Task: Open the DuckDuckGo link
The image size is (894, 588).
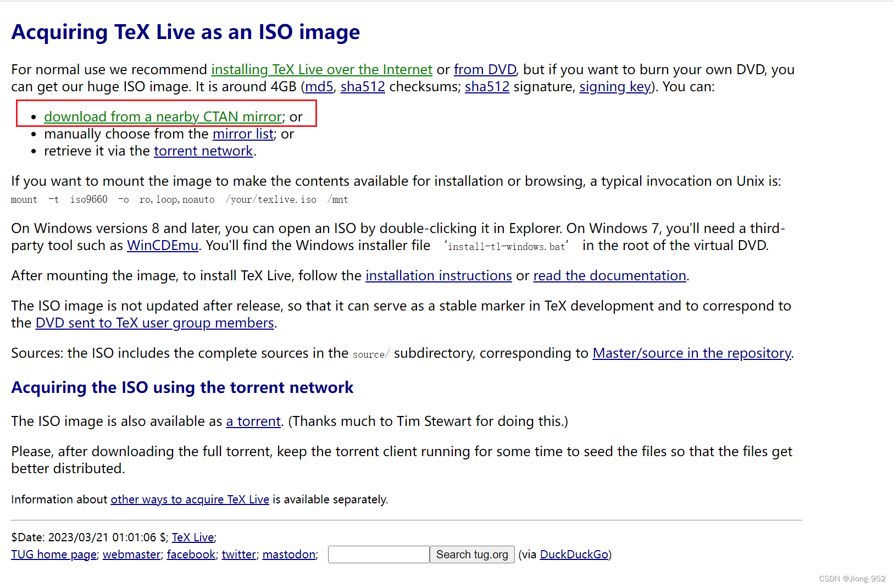Action: click(574, 554)
